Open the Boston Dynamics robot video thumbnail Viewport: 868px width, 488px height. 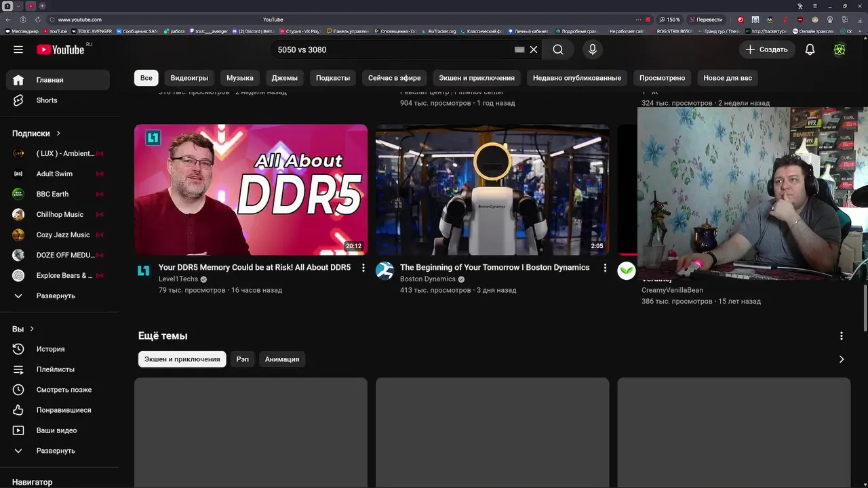tap(492, 190)
